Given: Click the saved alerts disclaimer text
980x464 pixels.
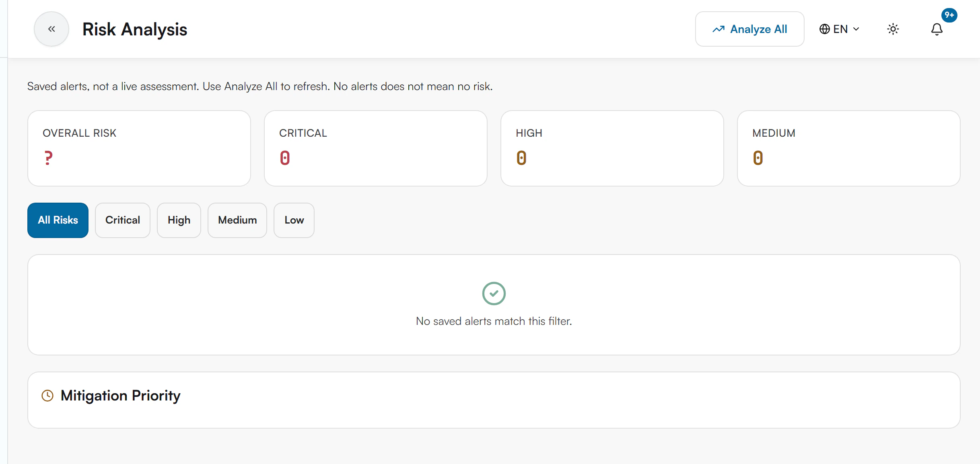Looking at the screenshot, I should tap(260, 86).
